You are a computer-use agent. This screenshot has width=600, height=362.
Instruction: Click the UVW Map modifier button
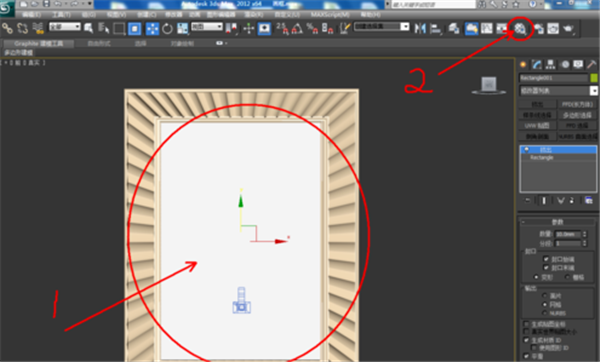[x=537, y=126]
